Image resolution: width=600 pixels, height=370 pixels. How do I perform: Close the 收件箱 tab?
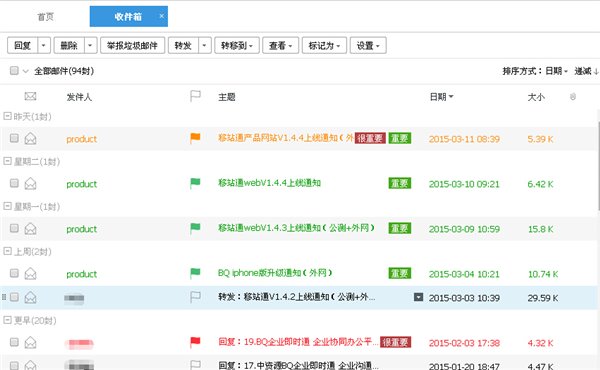point(161,16)
